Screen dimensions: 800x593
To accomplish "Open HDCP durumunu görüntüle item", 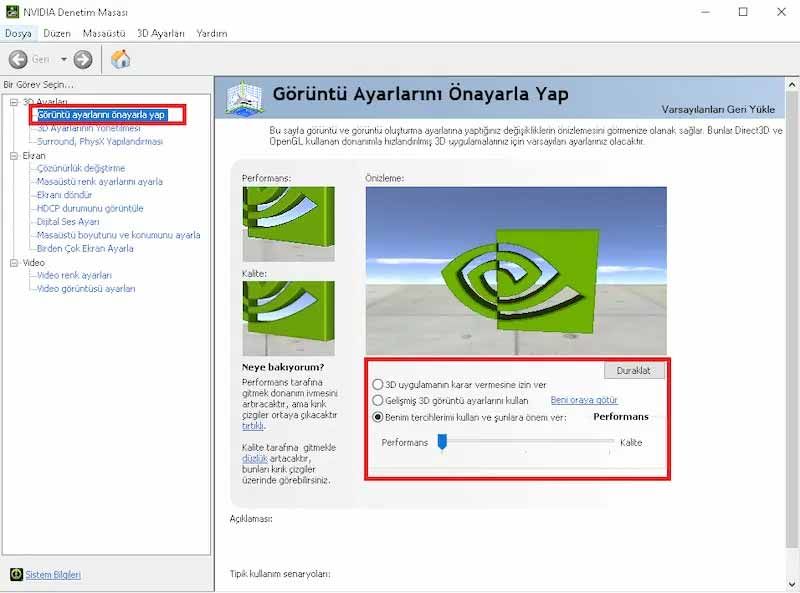I will (90, 208).
